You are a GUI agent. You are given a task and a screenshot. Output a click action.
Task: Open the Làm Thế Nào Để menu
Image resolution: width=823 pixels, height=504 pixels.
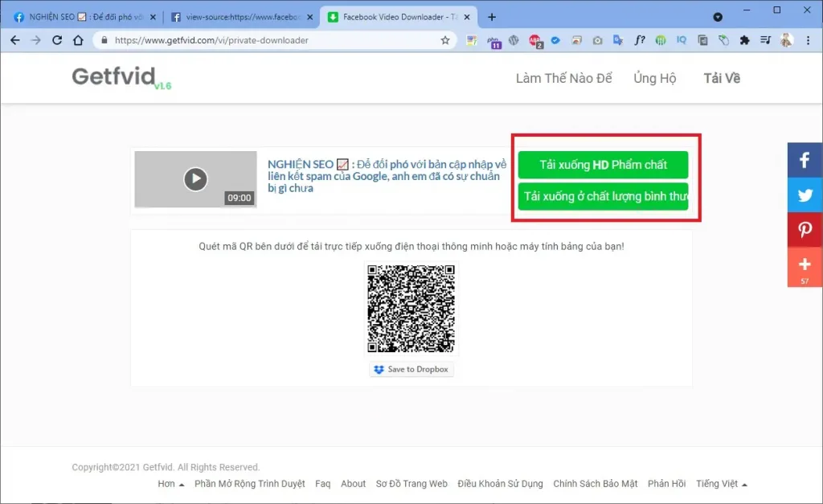[563, 78]
